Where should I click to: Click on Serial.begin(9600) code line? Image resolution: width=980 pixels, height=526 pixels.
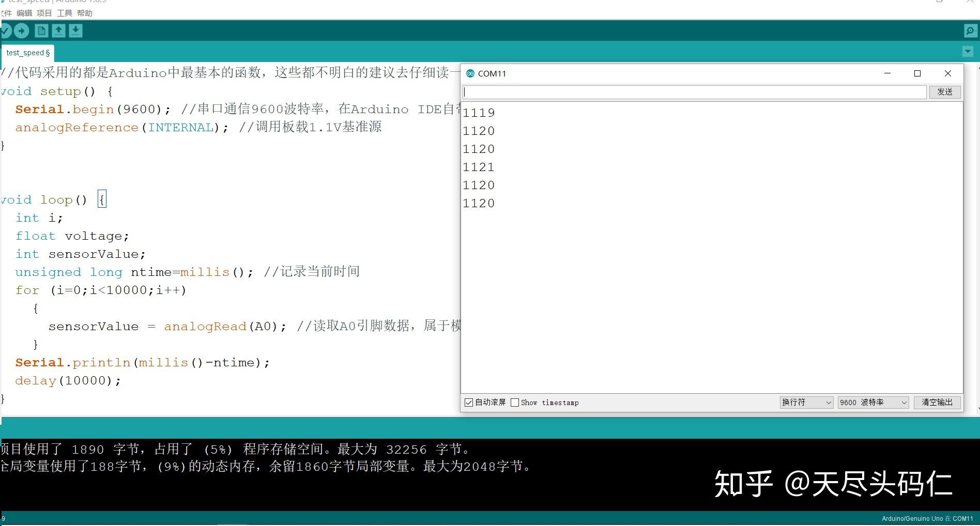point(93,110)
